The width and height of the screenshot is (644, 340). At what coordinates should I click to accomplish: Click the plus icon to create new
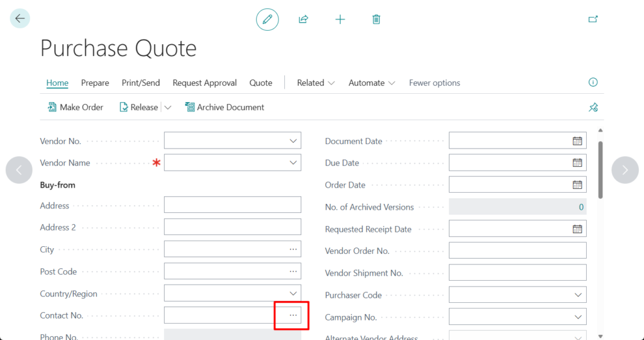coord(340,20)
